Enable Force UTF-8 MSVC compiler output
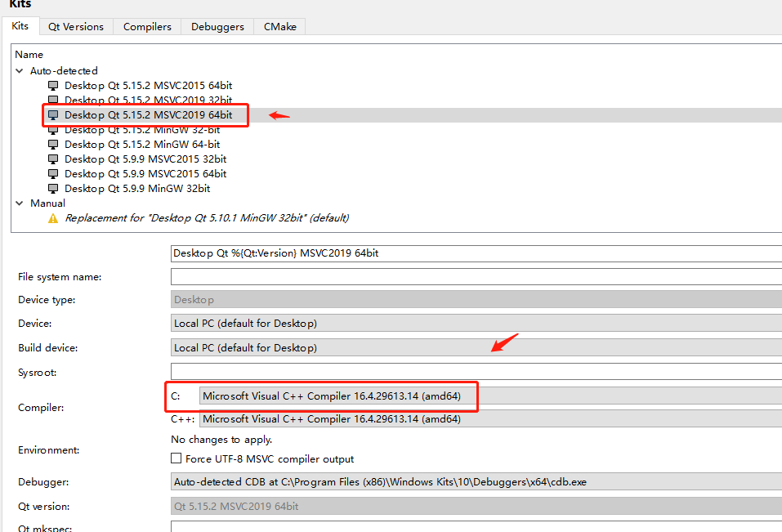This screenshot has width=782, height=532. tap(176, 458)
